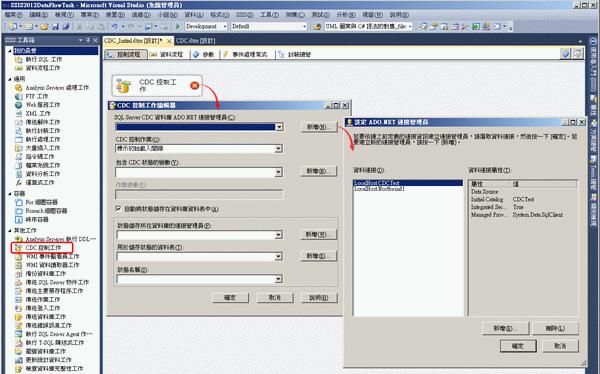Select the 檔案系統工作 toolbox icon
This screenshot has width=600, height=374.
18,165
